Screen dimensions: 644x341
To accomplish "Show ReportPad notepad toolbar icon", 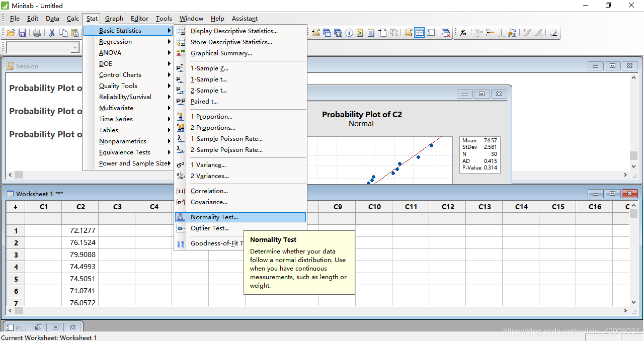I will [371, 33].
